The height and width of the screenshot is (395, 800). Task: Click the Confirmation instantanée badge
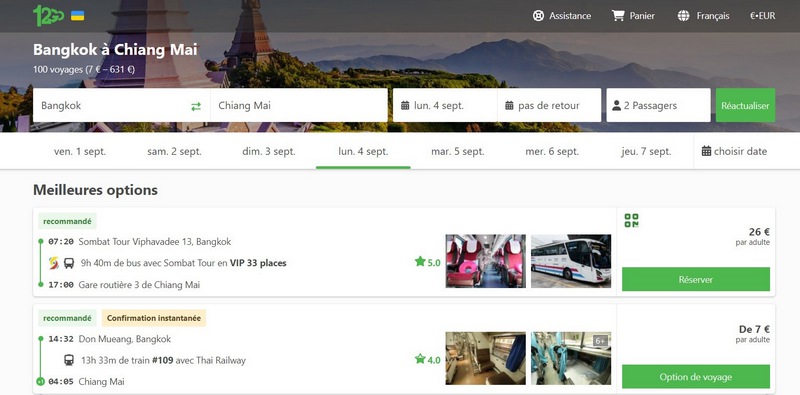pyautogui.click(x=154, y=318)
